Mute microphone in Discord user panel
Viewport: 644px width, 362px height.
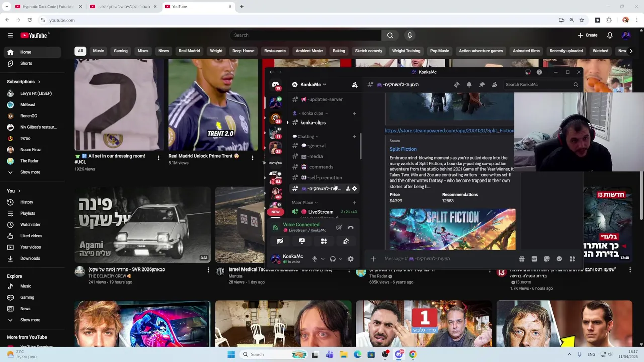click(x=314, y=259)
